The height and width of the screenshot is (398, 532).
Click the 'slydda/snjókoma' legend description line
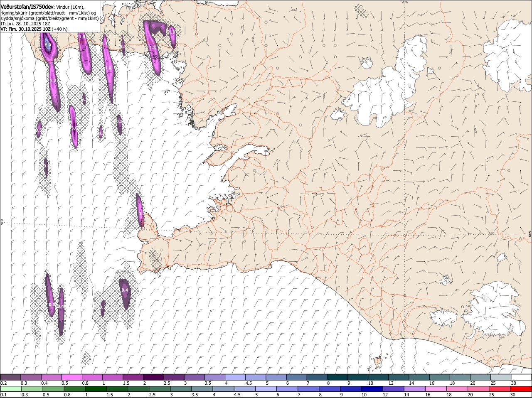pyautogui.click(x=49, y=18)
